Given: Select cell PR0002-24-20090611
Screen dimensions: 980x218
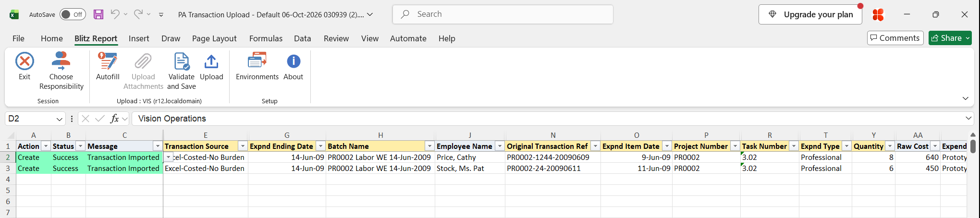Looking at the screenshot, I should pyautogui.click(x=553, y=168).
